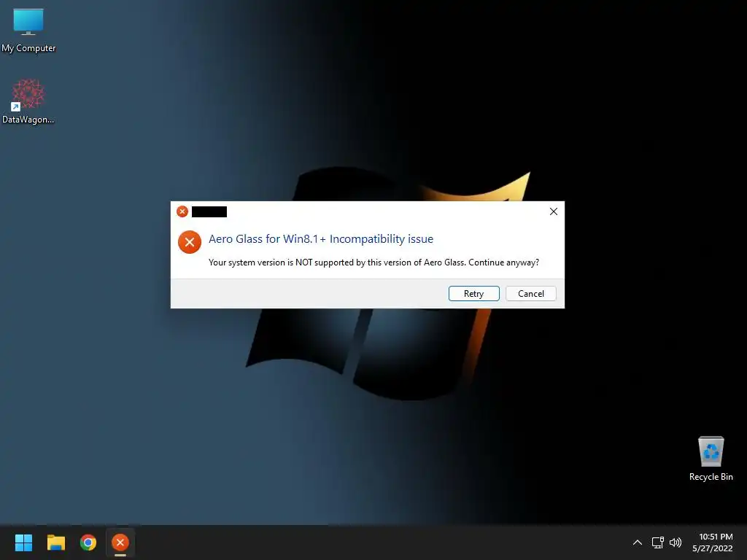Open network status in system tray
Screen dimensions: 747x560
[657, 542]
